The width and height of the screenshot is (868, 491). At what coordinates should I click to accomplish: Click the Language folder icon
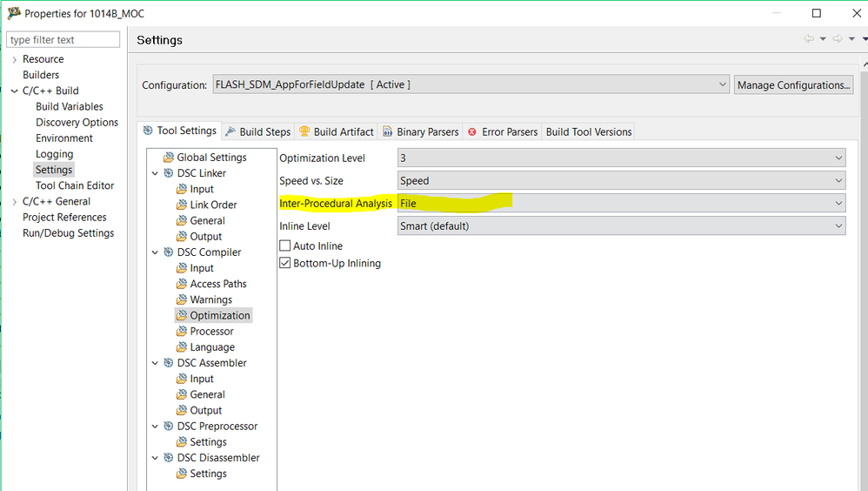pos(182,346)
